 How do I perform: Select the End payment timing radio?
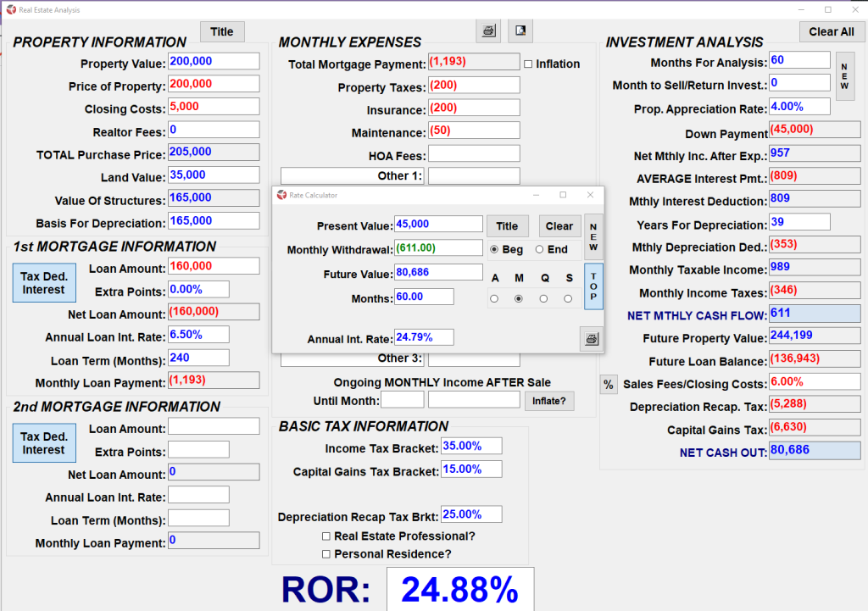click(539, 250)
